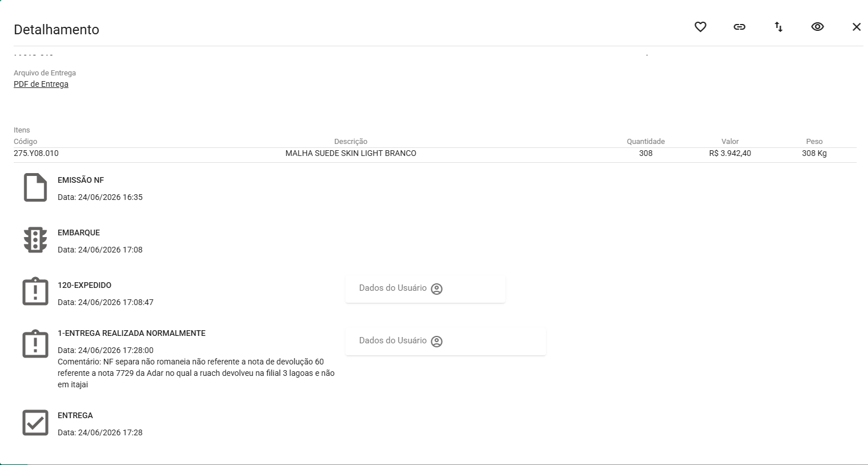Close the Detalhamento panel
The width and height of the screenshot is (868, 465).
click(857, 27)
